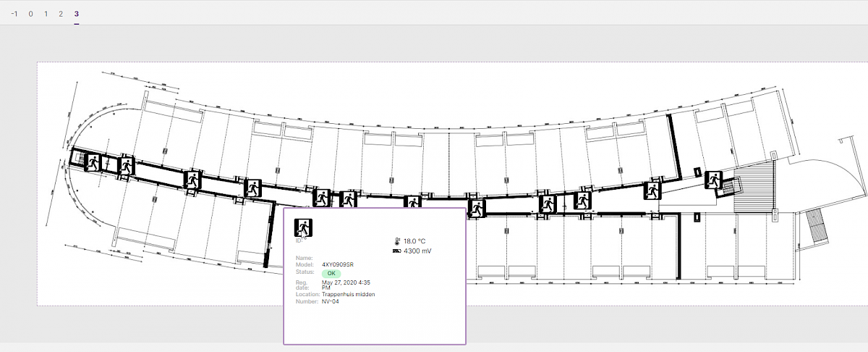Select floor tab 2

pyautogui.click(x=61, y=14)
